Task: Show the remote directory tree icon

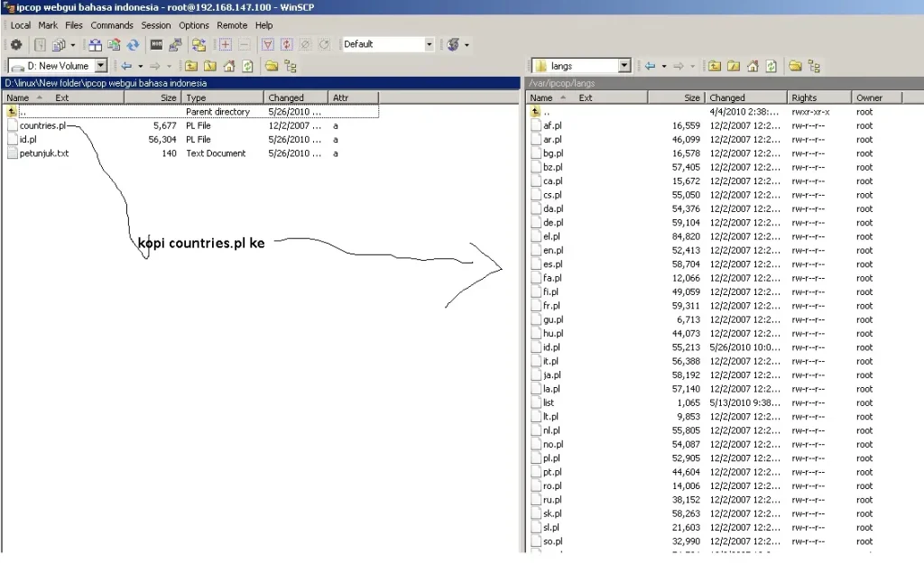Action: (815, 66)
